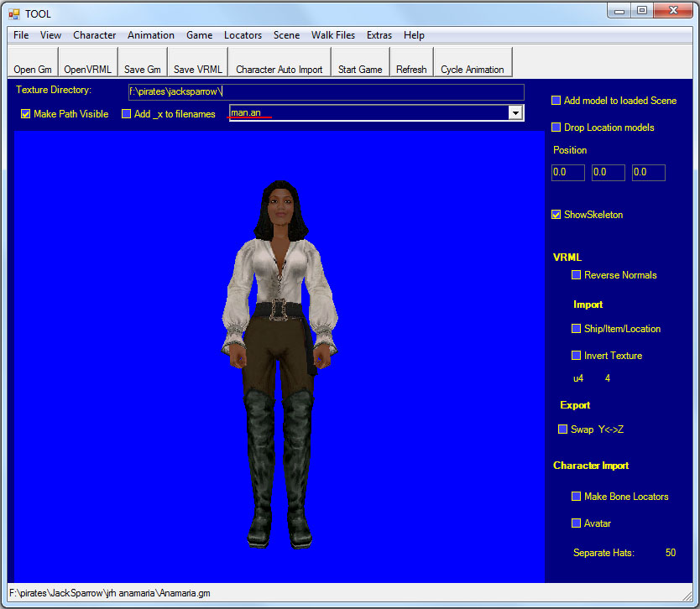Toggle the ShowSkeleton checkbox

(556, 215)
